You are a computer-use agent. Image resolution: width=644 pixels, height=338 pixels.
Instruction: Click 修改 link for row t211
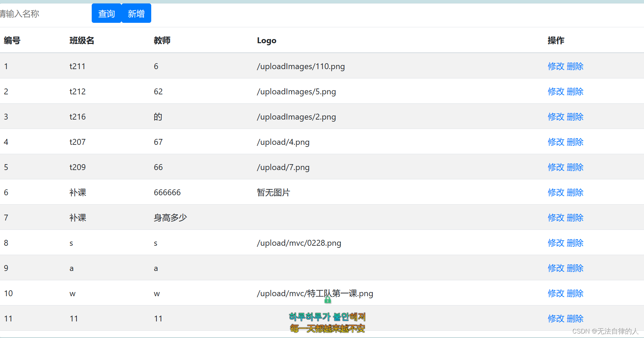click(556, 66)
